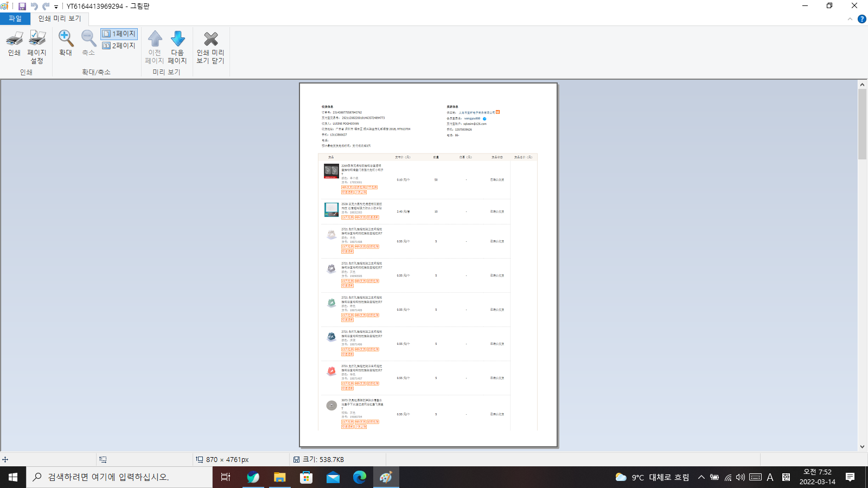Open Paint Help question mark icon
The width and height of the screenshot is (868, 488).
(861, 19)
